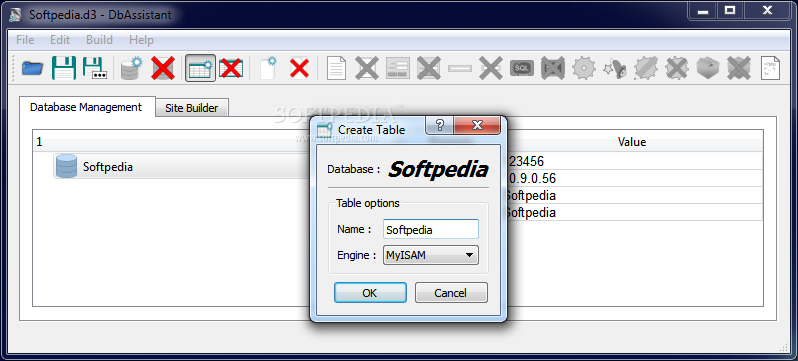This screenshot has width=798, height=361.
Task: Open the Edit menu
Action: click(60, 40)
